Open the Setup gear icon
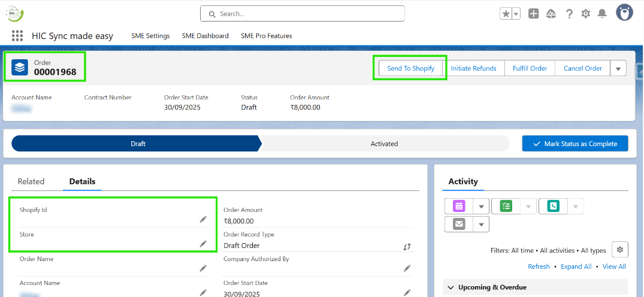The image size is (644, 297). (586, 14)
